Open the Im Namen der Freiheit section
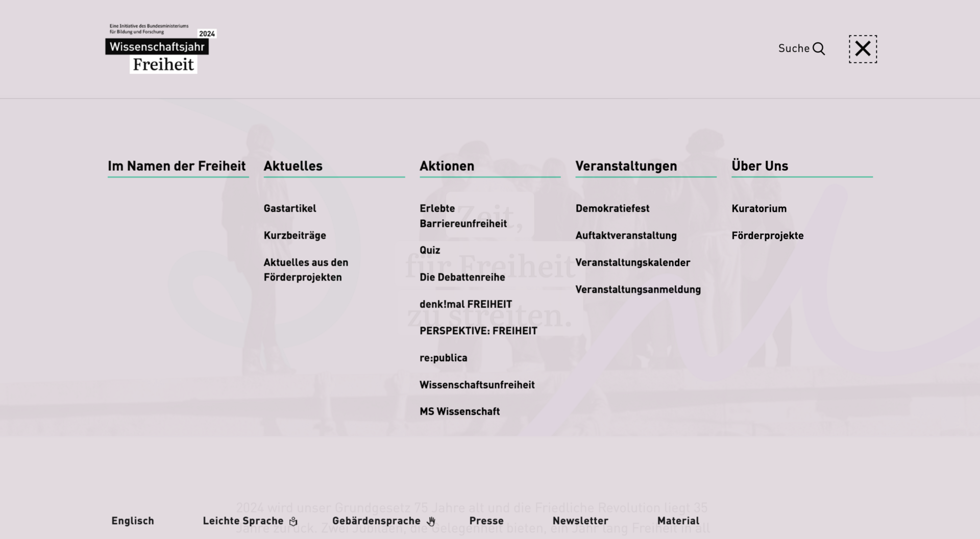 click(177, 166)
